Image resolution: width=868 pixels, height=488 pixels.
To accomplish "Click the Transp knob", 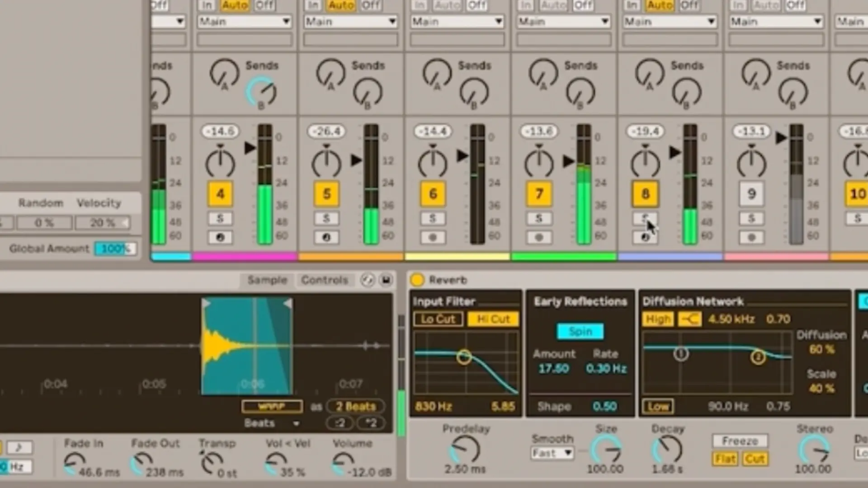I will click(212, 465).
